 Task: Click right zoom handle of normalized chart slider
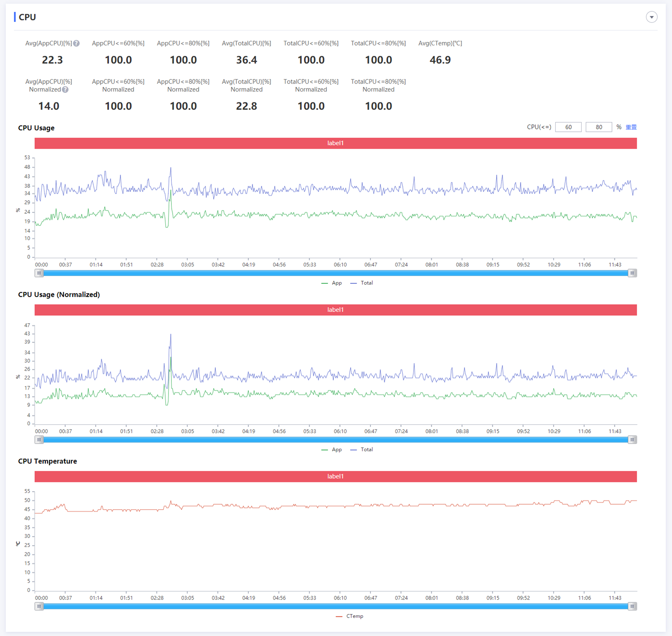[x=632, y=440]
